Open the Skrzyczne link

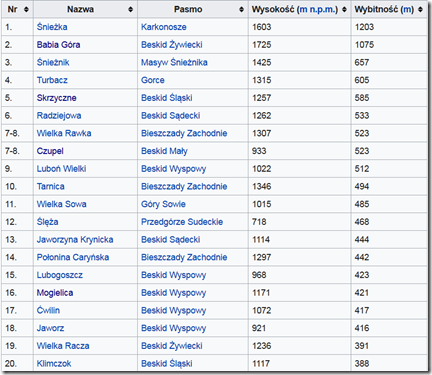[57, 98]
